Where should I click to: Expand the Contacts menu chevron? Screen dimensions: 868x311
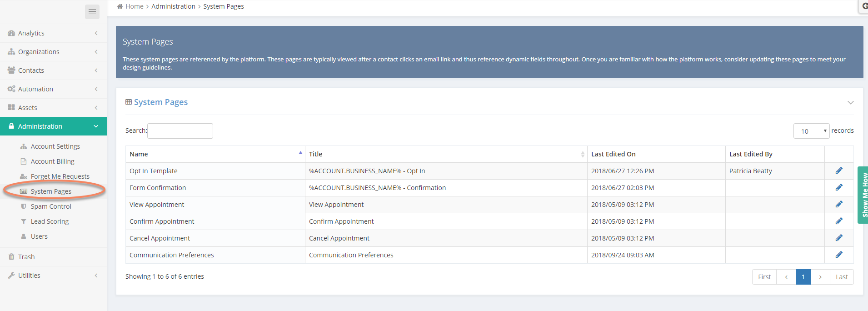pos(96,70)
